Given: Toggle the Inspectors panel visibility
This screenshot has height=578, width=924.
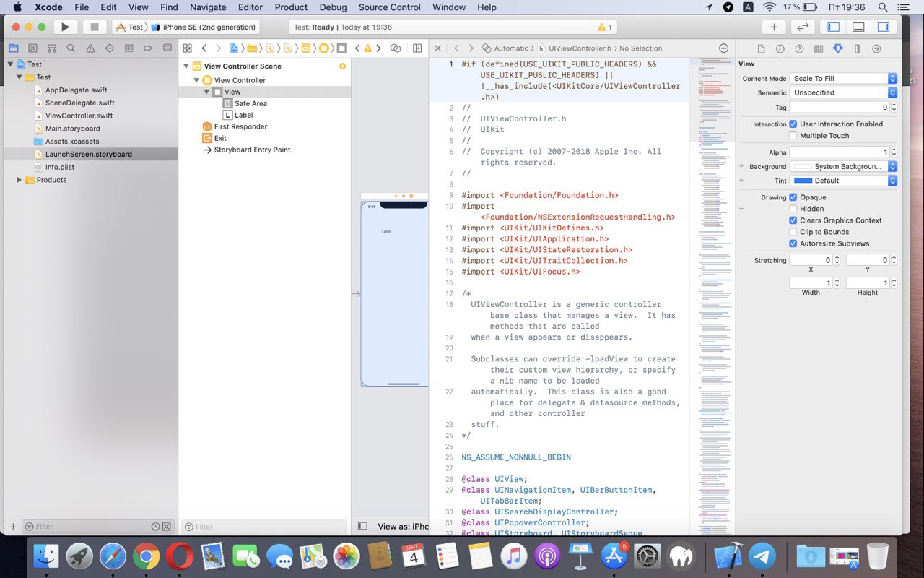Looking at the screenshot, I should (884, 27).
